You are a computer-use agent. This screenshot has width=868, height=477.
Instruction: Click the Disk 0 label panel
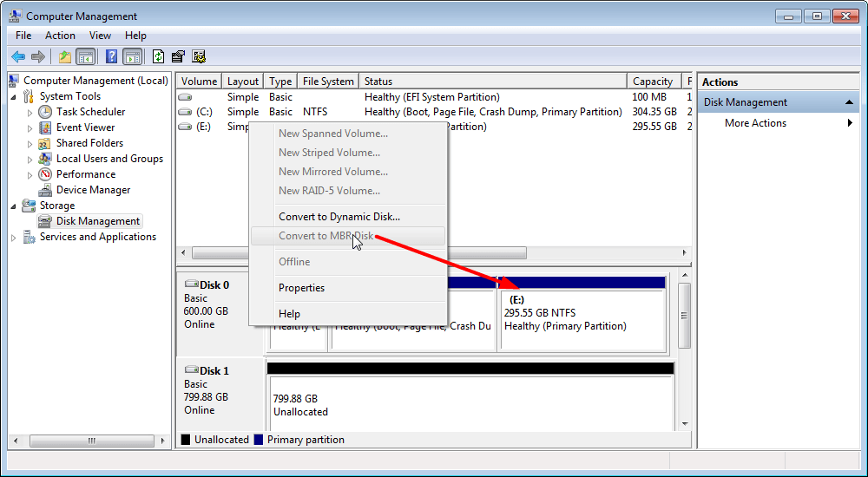[220, 313]
